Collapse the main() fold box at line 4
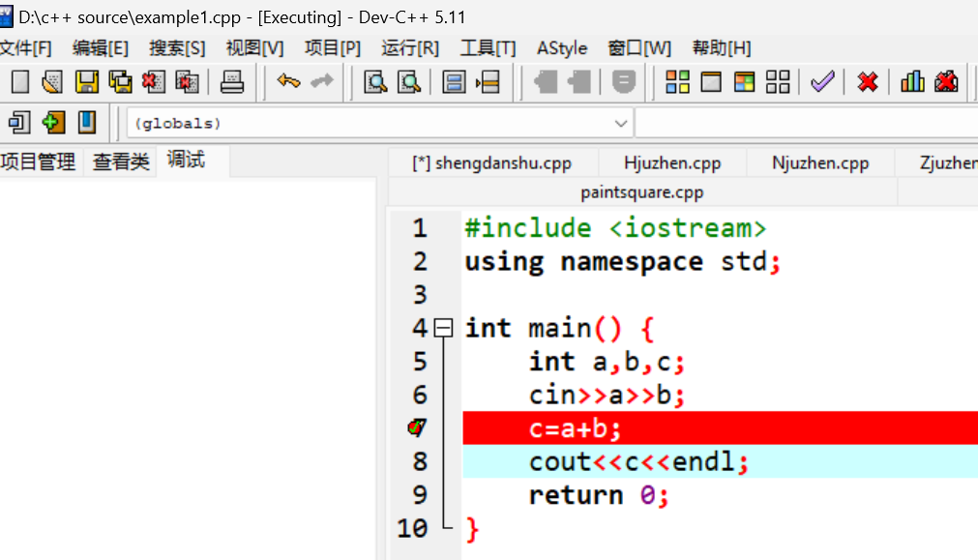The height and width of the screenshot is (560, 978). 443,328
